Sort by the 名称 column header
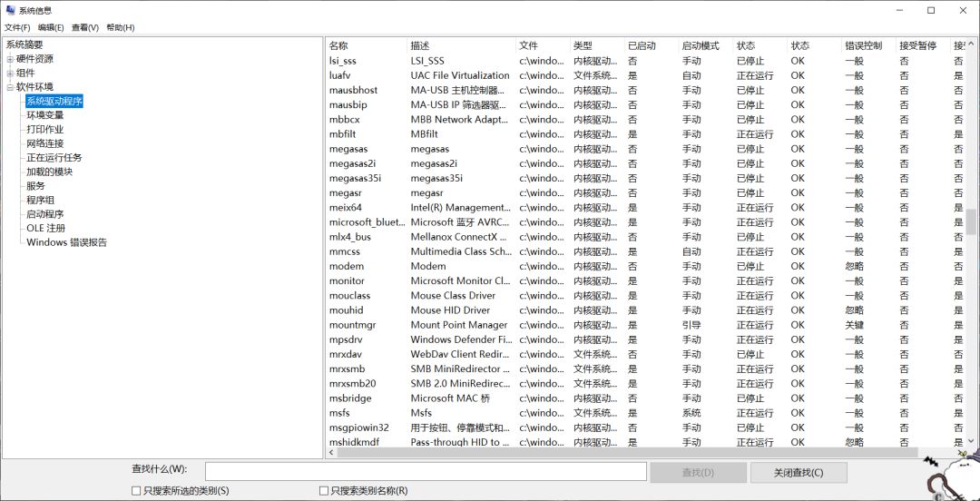The height and width of the screenshot is (501, 980). (x=366, y=45)
